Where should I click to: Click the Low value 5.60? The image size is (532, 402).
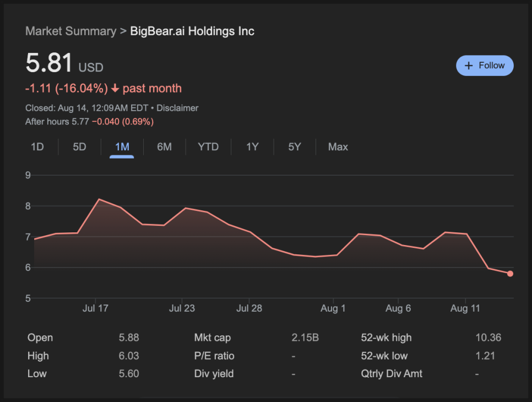(129, 374)
